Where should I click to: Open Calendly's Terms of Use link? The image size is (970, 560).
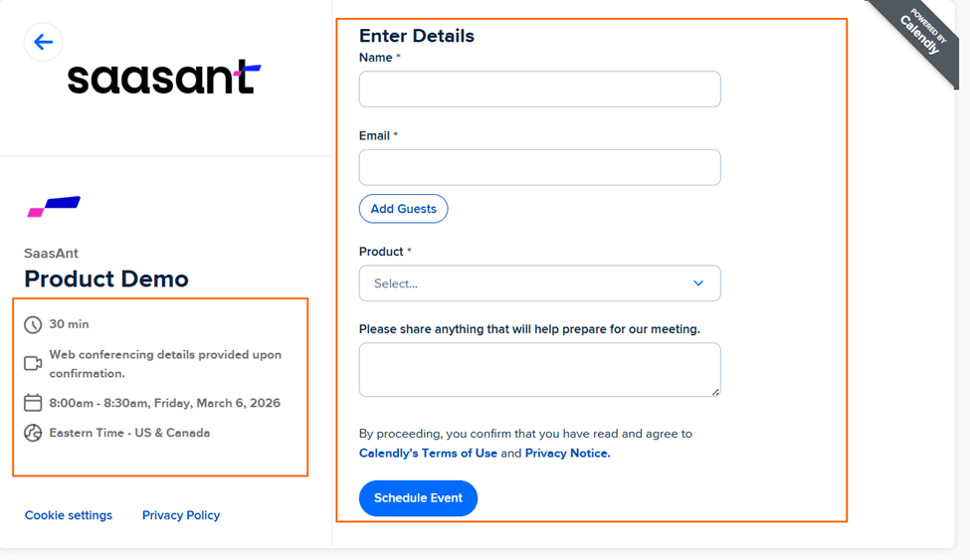pyautogui.click(x=428, y=454)
